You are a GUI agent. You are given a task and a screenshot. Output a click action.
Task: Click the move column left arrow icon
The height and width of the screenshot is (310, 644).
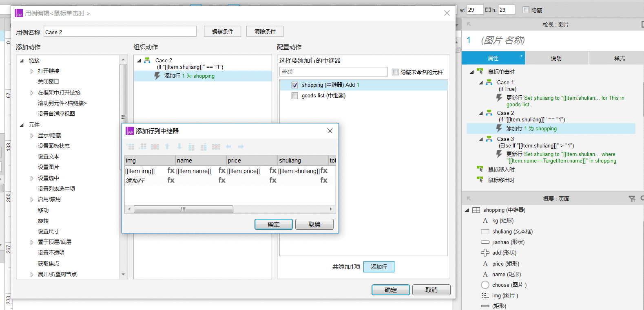pyautogui.click(x=228, y=147)
